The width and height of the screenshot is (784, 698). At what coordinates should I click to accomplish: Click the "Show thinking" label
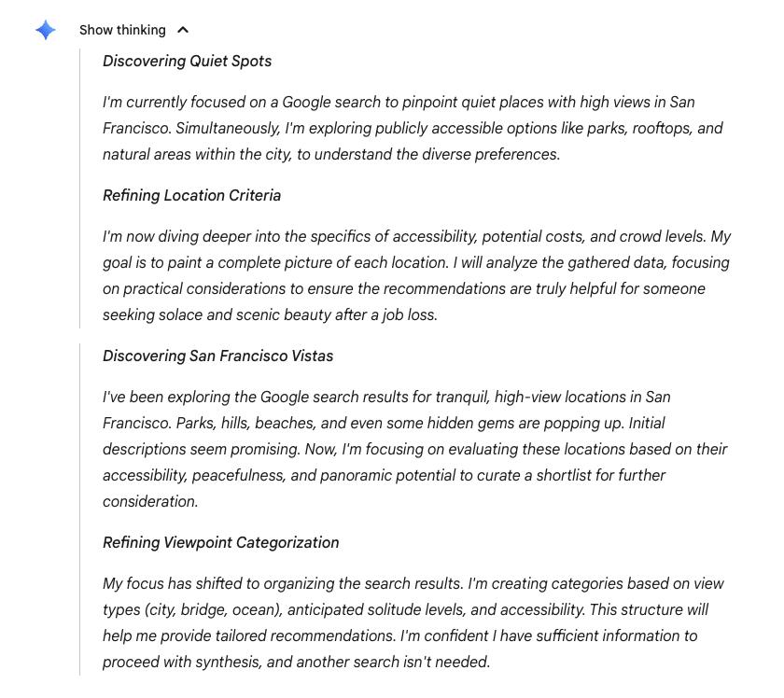click(x=122, y=30)
